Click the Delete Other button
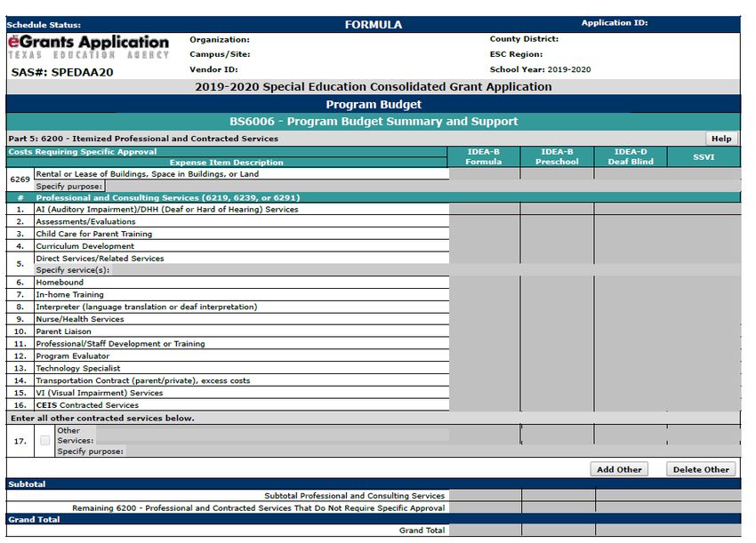756x543 pixels. (x=701, y=469)
